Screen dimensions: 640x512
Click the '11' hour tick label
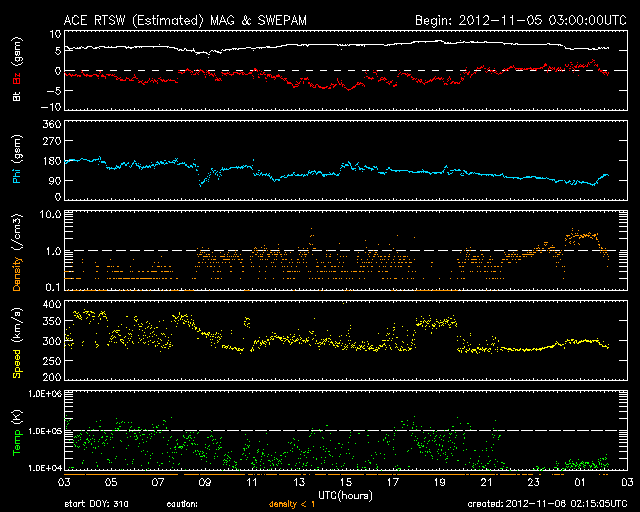point(252,483)
